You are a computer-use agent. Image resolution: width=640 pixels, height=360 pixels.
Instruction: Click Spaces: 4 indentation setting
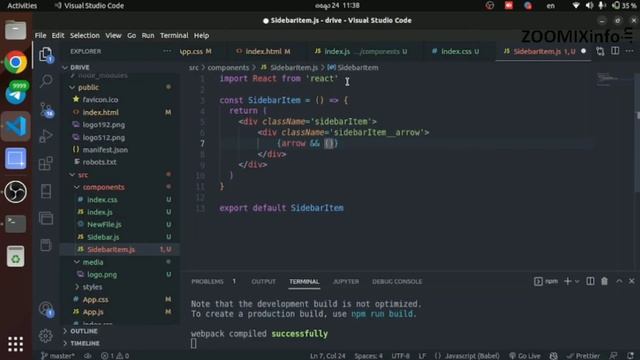pos(369,356)
